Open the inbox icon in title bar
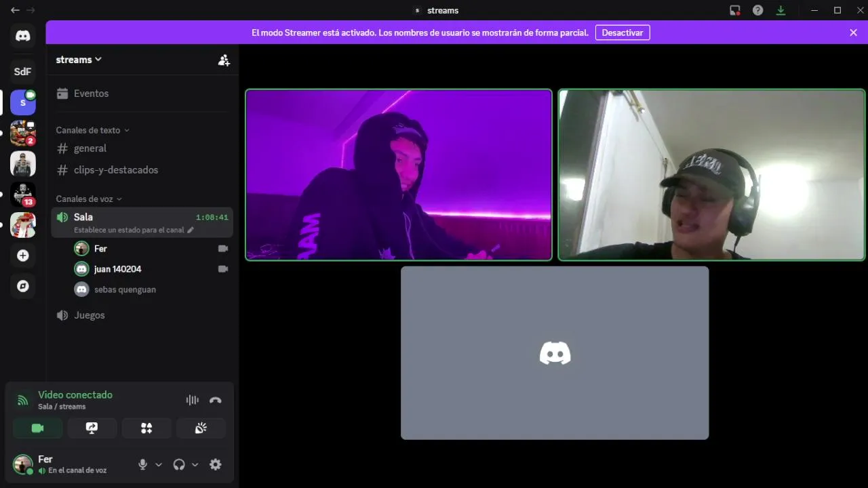 (x=735, y=10)
